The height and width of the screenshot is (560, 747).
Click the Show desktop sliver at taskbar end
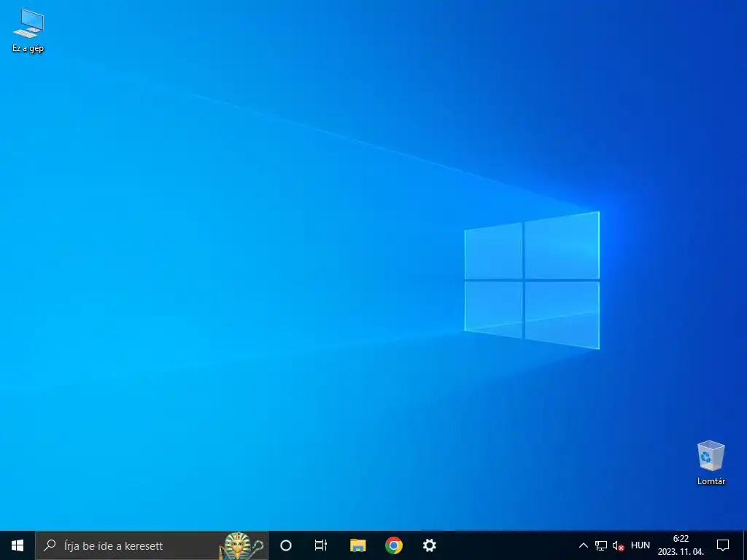point(745,545)
